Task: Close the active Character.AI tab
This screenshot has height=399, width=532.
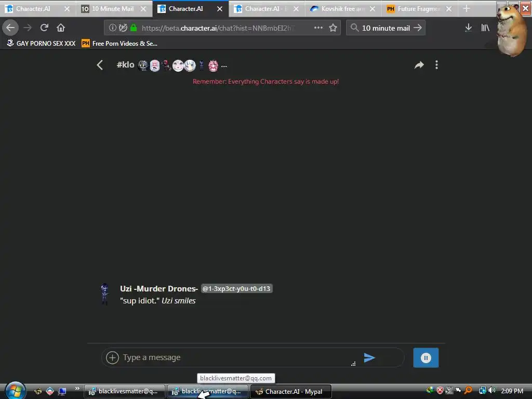Action: (220, 9)
